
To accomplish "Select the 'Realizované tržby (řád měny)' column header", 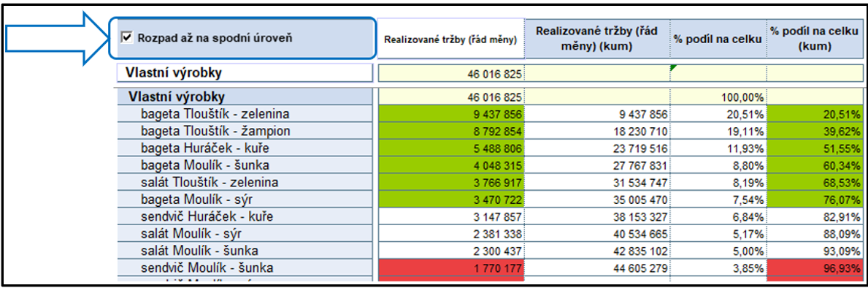I will tap(451, 38).
